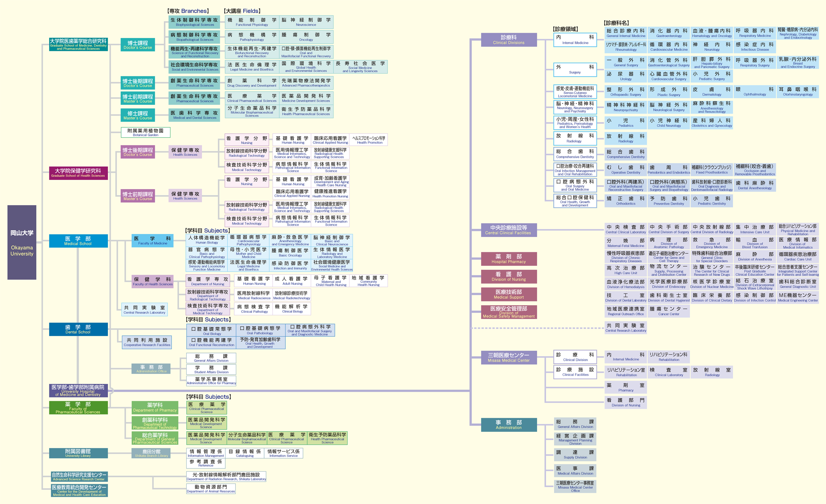Click Department of Animal Resources
Image resolution: width=826 pixels, height=504 pixels.
tap(211, 489)
